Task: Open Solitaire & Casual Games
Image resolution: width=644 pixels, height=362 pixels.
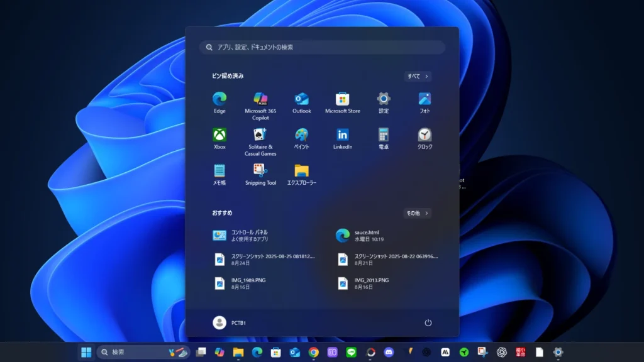Action: (x=260, y=142)
